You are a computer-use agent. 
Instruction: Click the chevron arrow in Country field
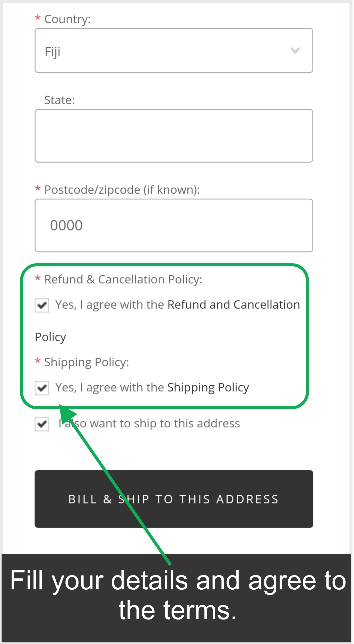coord(295,50)
